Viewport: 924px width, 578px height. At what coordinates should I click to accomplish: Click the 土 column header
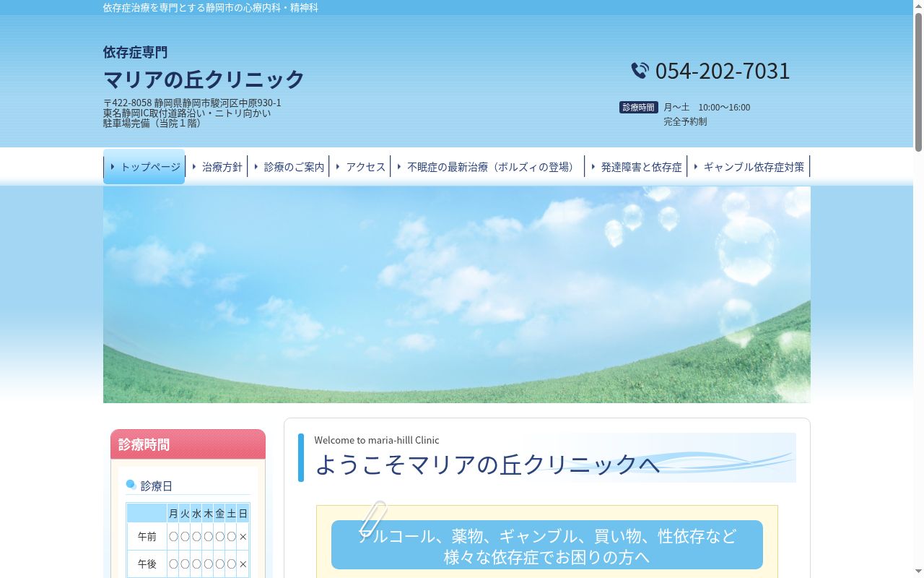232,514
